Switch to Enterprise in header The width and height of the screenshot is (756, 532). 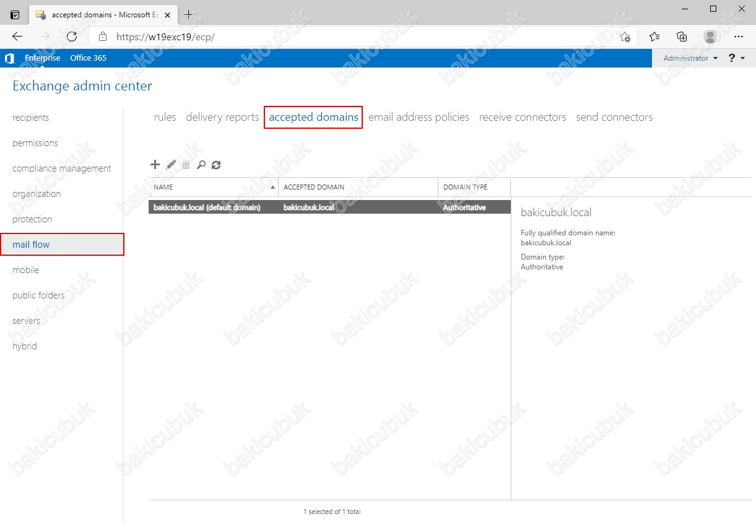click(43, 58)
